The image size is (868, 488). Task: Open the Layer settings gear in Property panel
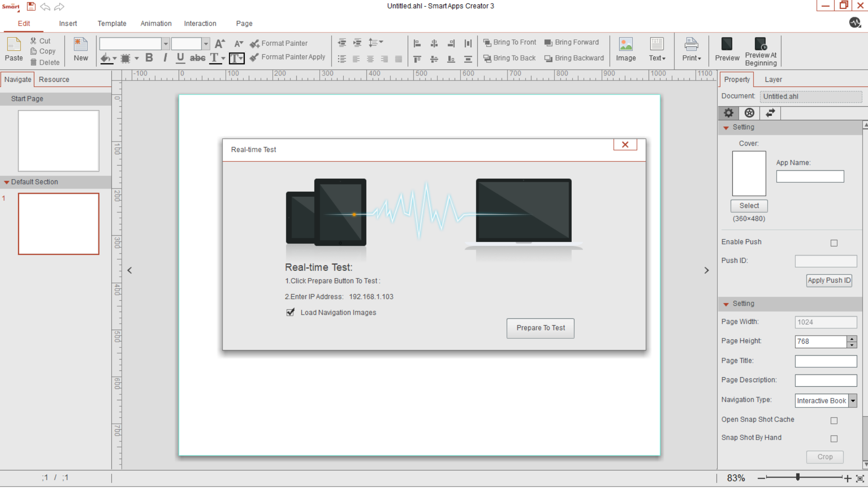pos(728,113)
